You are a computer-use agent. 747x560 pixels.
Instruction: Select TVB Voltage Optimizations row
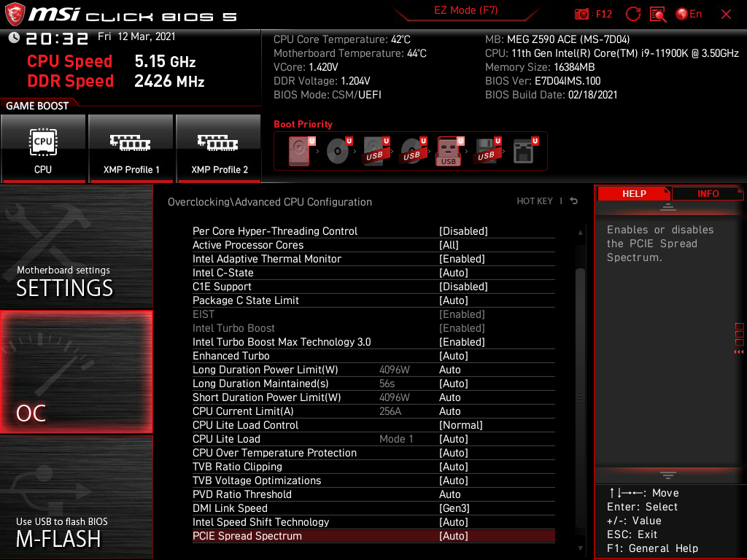point(373,480)
